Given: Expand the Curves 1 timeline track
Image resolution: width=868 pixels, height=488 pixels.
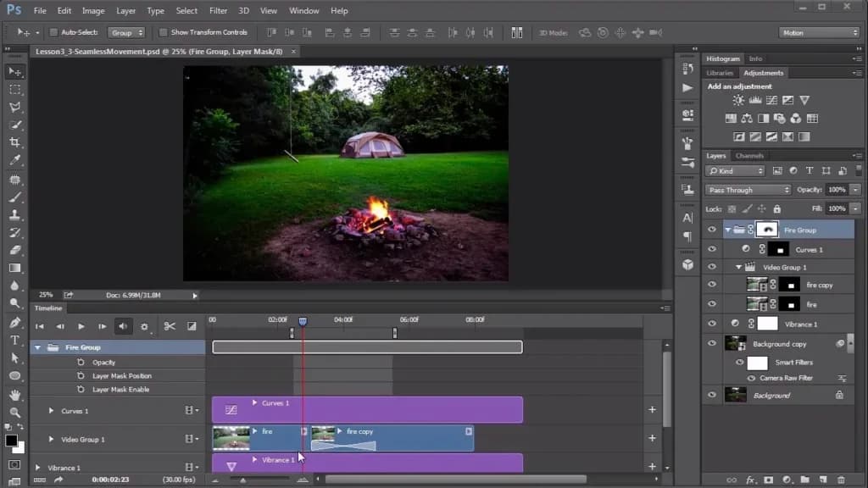Looking at the screenshot, I should 51,411.
